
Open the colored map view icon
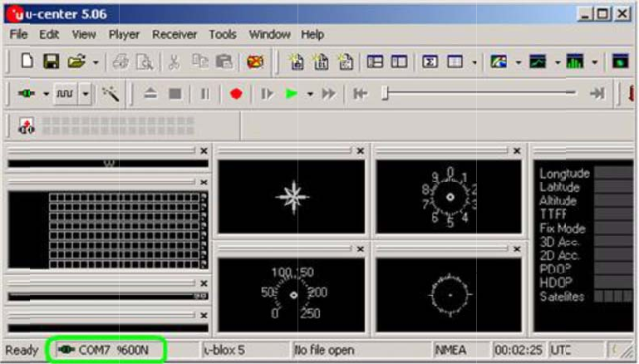(499, 62)
